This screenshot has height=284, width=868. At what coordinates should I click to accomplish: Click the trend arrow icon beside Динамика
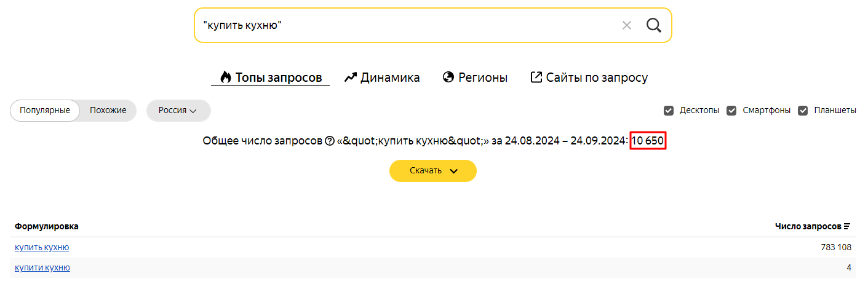tap(351, 77)
